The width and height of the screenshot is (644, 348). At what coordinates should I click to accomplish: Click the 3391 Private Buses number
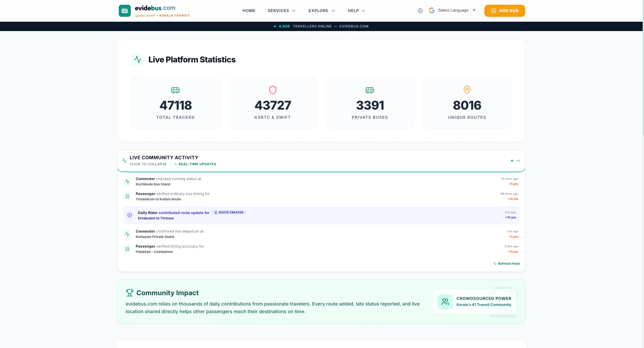[x=370, y=105]
